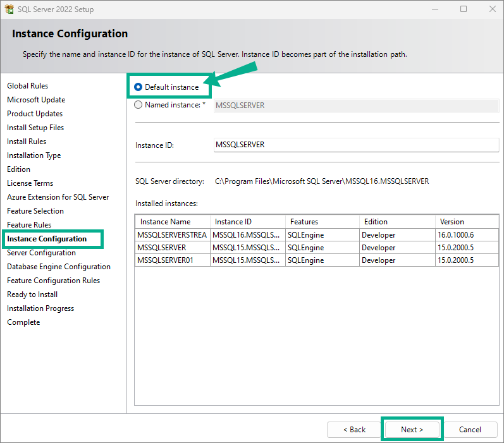Click the Cancel button
Viewport: 504px width, 443px height.
(470, 430)
